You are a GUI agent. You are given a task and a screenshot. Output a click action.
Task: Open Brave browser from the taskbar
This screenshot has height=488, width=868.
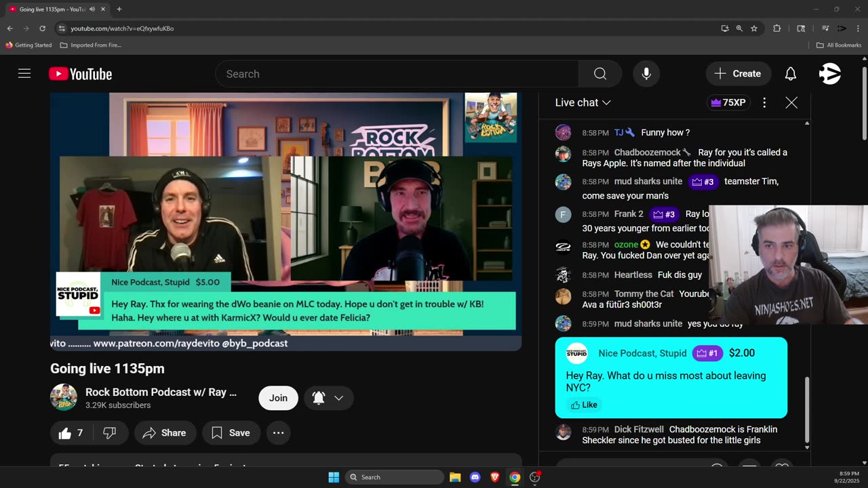click(495, 477)
